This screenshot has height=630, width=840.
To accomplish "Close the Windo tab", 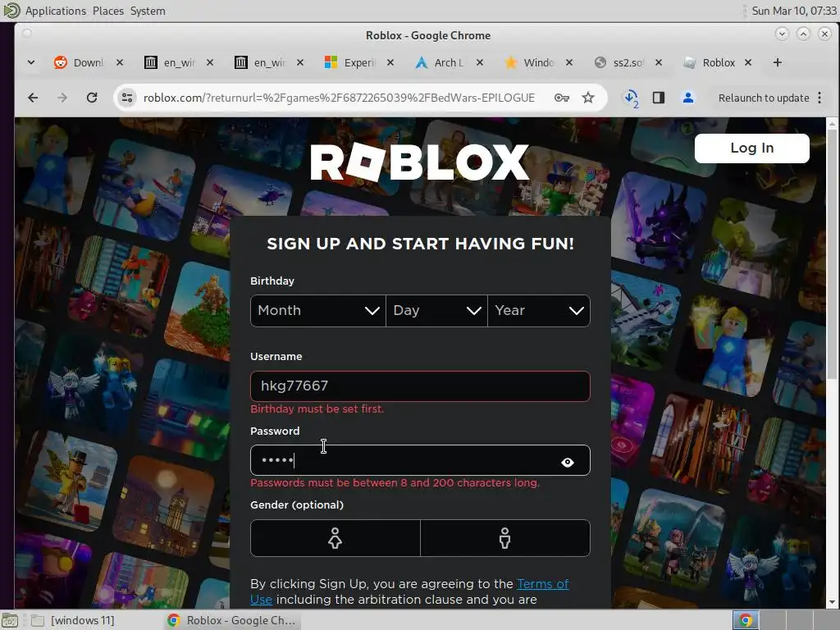I will click(569, 62).
